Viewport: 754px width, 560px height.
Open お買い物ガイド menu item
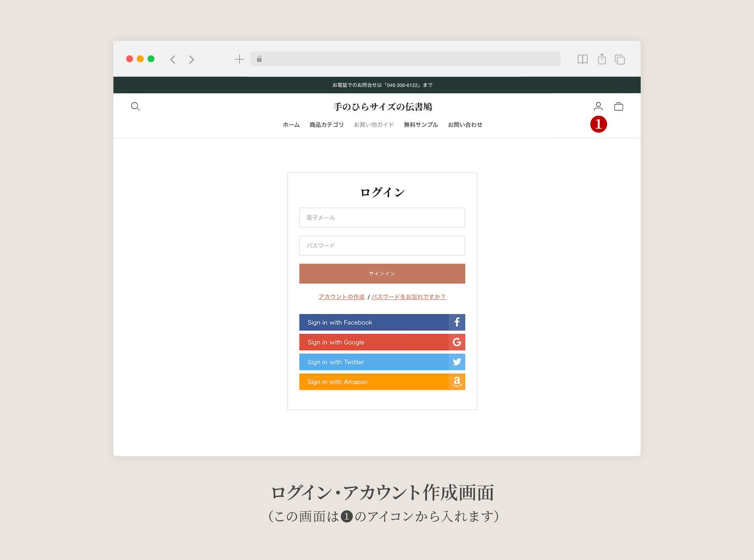tap(374, 125)
